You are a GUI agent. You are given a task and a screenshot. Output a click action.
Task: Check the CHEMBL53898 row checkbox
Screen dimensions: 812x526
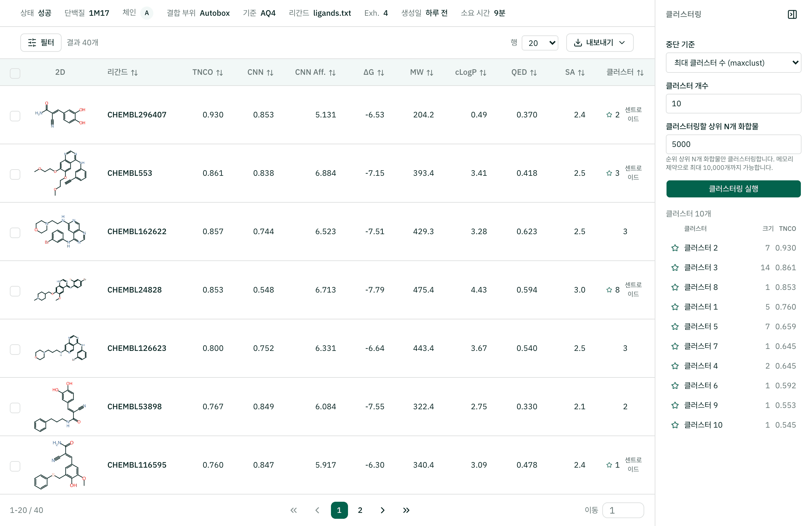pyautogui.click(x=15, y=408)
